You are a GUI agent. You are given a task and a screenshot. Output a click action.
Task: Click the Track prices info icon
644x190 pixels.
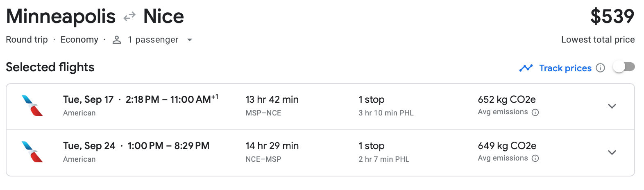click(600, 68)
